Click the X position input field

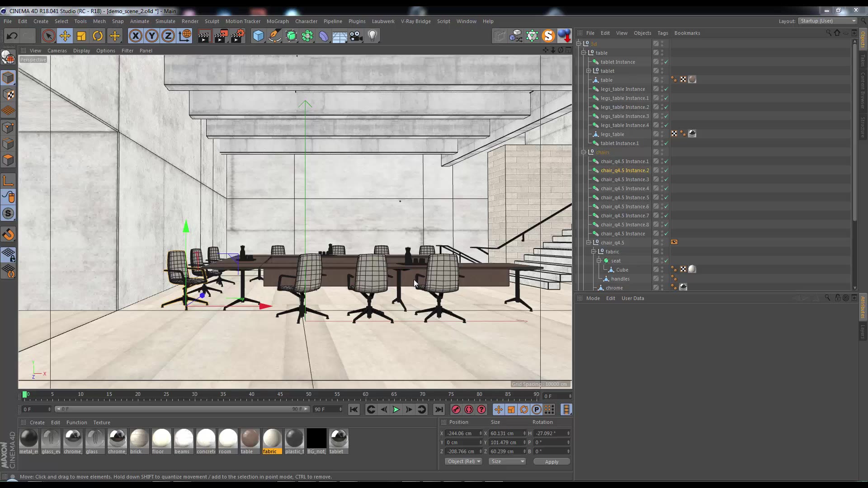461,433
